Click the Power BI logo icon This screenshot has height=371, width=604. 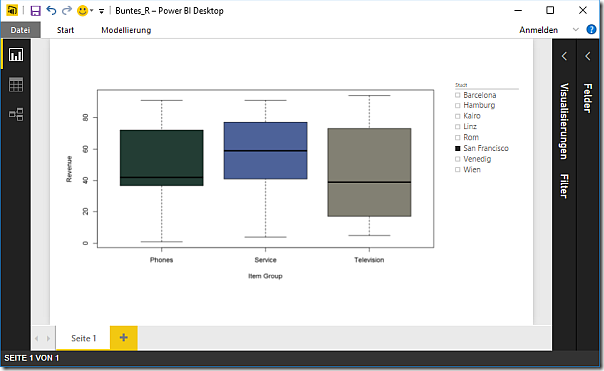tap(12, 10)
